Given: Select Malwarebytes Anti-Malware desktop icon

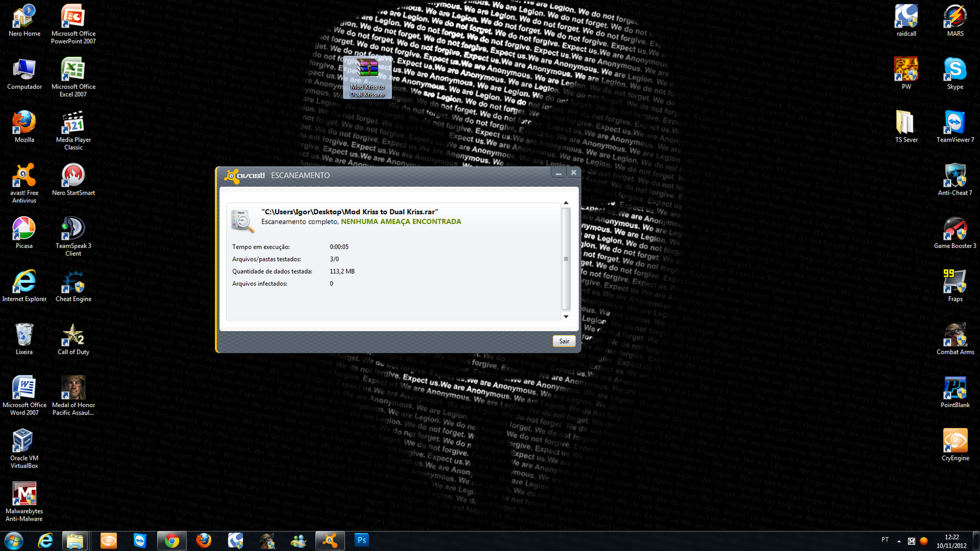Looking at the screenshot, I should click(24, 502).
